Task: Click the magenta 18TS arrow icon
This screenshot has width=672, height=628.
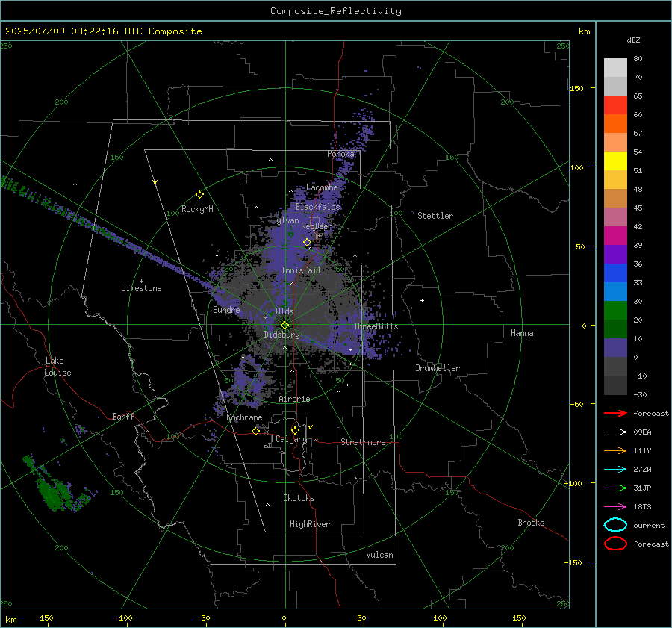Action: [615, 507]
